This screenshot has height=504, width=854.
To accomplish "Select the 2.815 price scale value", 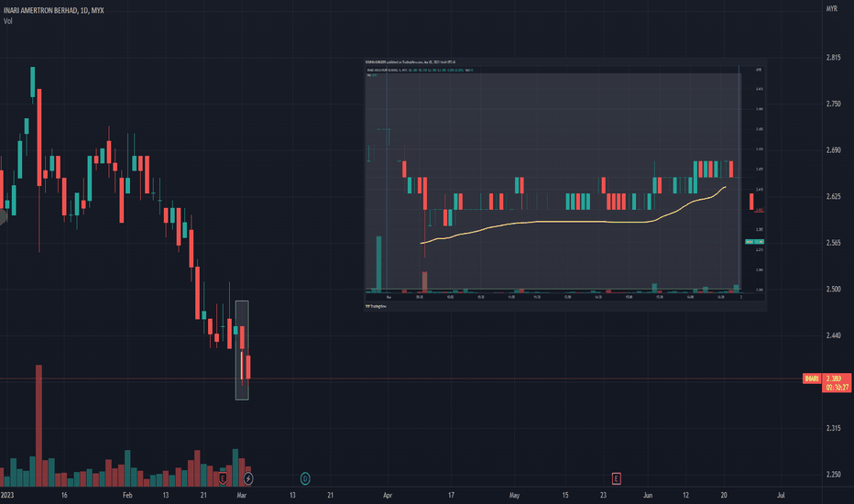I will pyautogui.click(x=833, y=57).
